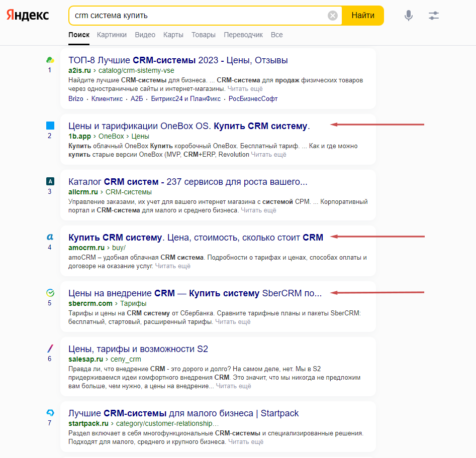Click the Яндекс logo

click(x=28, y=15)
